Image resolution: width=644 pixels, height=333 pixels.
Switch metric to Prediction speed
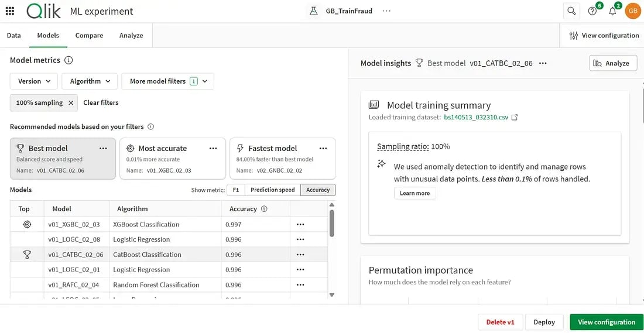coord(272,190)
